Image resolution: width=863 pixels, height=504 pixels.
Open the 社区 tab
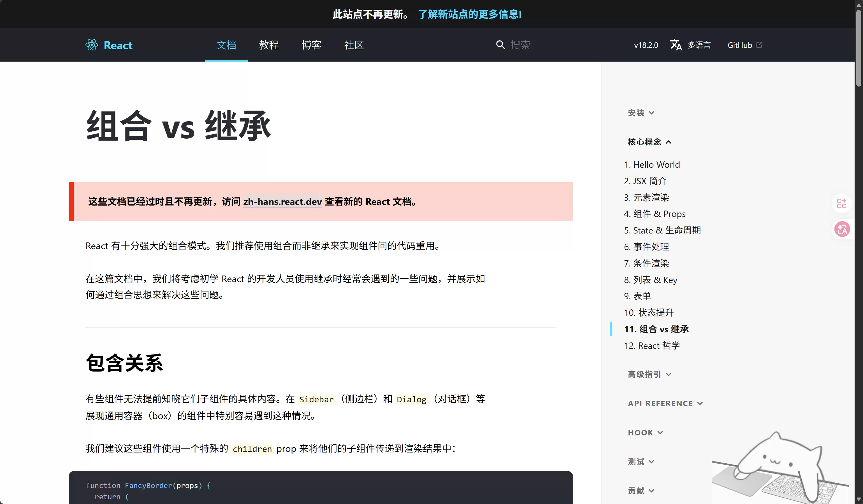coord(354,45)
